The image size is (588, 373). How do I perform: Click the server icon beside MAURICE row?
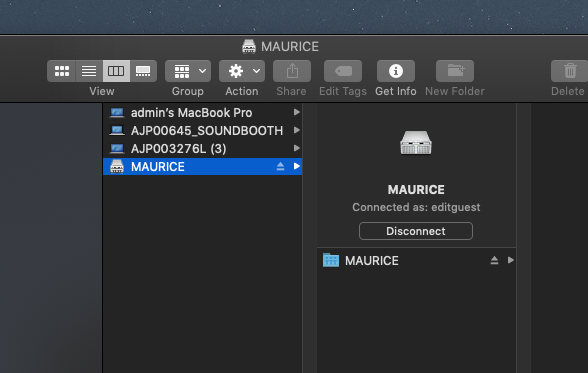[117, 166]
